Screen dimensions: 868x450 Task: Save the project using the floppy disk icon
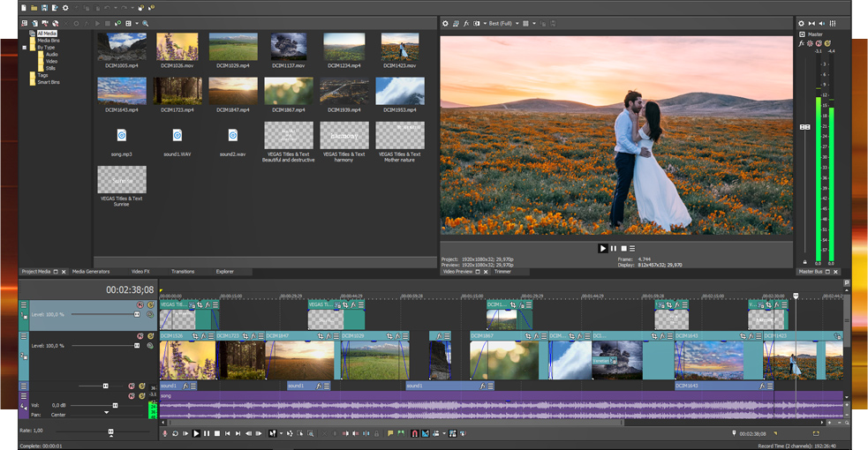point(43,8)
